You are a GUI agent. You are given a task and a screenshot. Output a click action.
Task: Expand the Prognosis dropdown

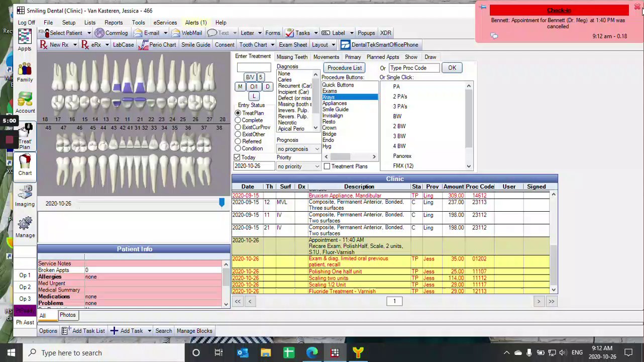point(317,149)
